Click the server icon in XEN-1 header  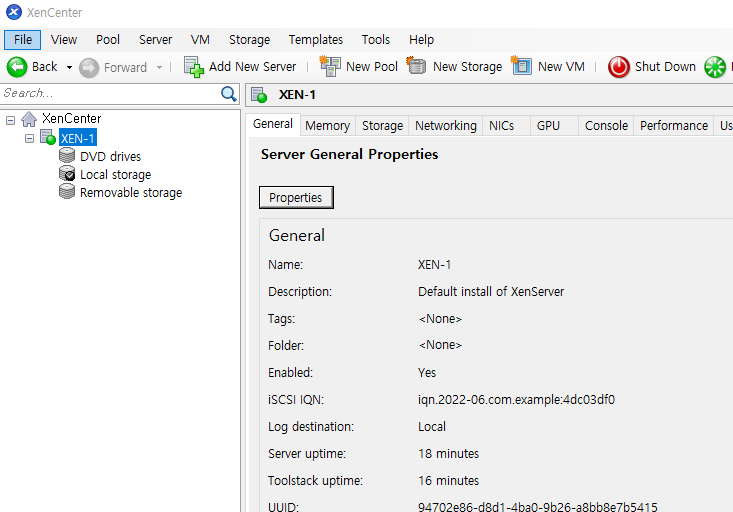[259, 95]
